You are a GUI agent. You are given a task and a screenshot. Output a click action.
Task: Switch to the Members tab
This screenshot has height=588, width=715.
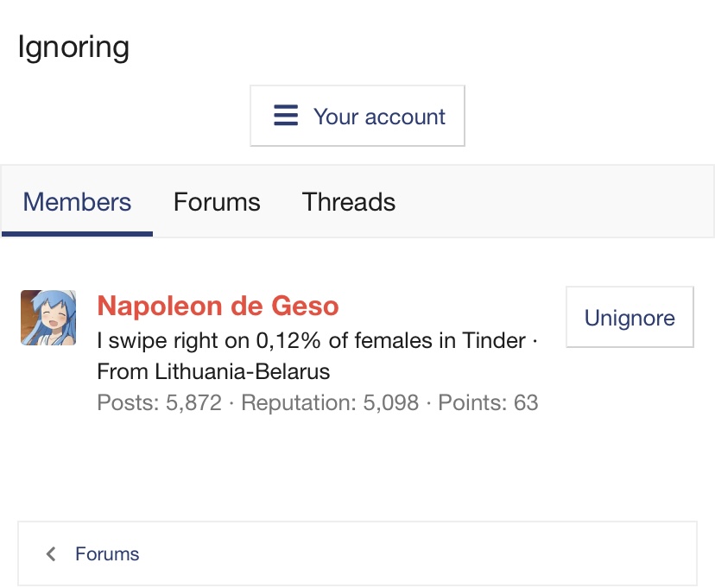[77, 202]
